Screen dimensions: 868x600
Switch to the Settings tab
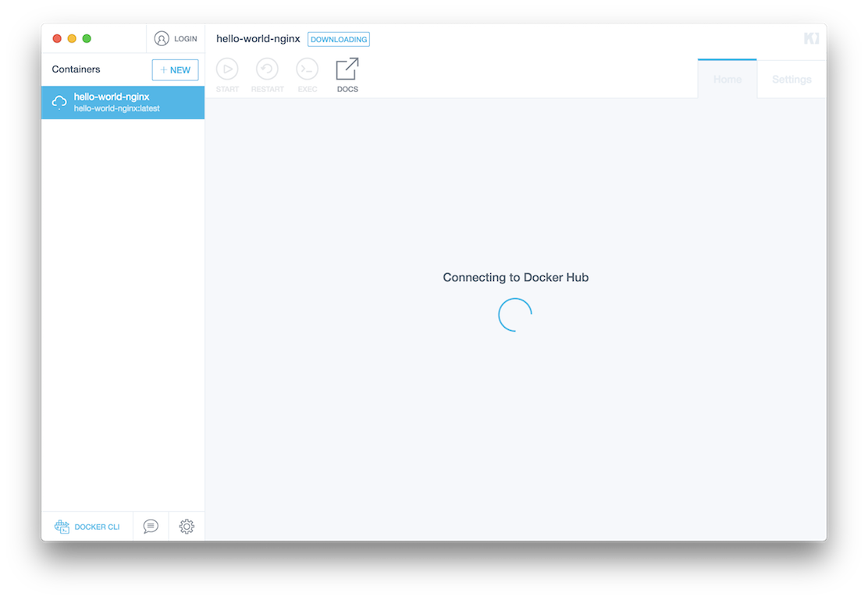792,79
